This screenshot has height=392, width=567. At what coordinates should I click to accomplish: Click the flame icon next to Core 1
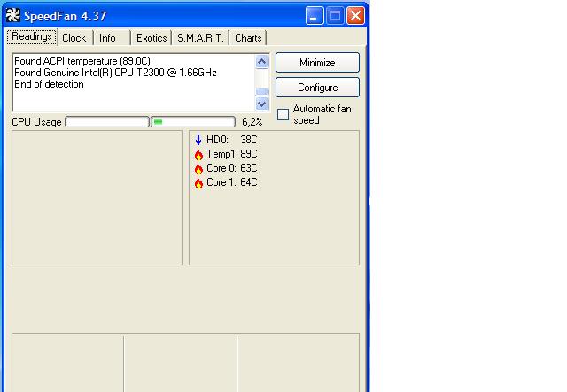(198, 183)
